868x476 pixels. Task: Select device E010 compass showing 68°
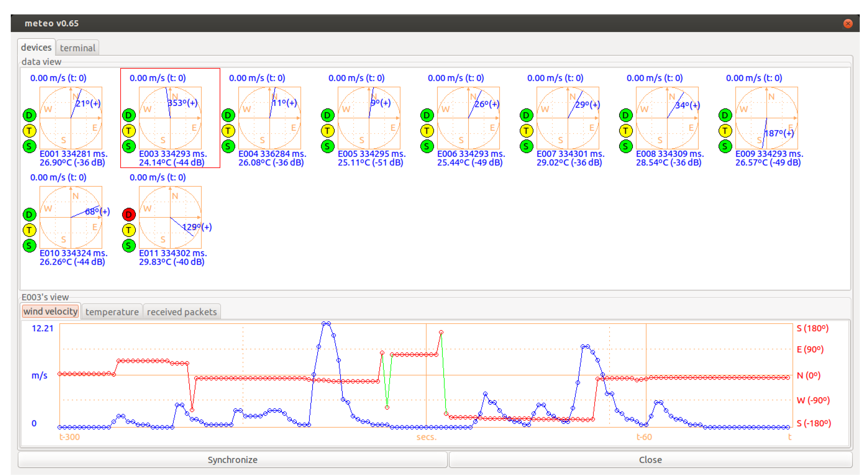[x=71, y=217]
